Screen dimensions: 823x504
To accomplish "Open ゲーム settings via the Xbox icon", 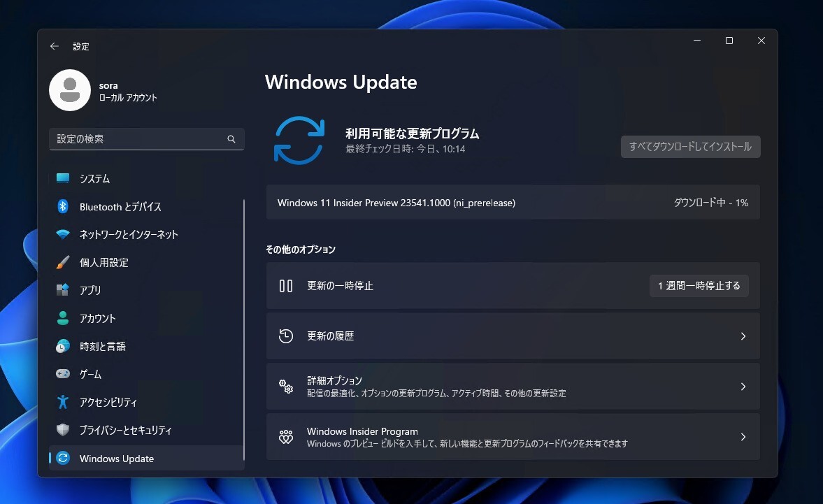I will [62, 374].
